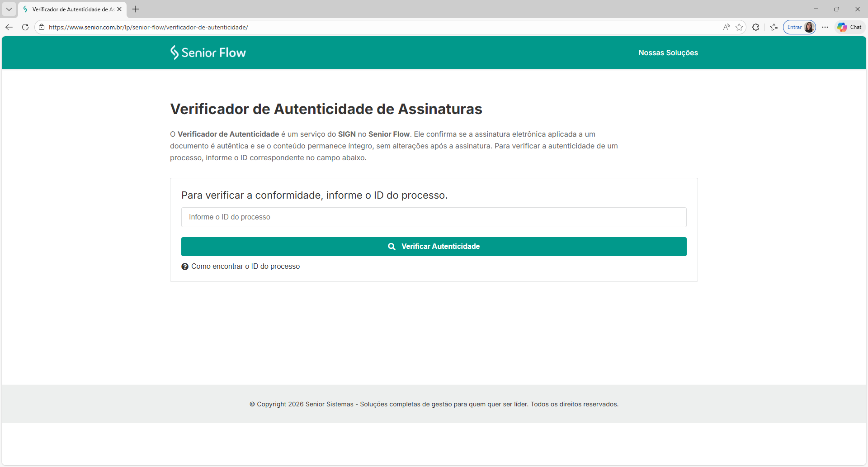Open the tab list dropdown arrow
The image size is (868, 467).
click(9, 9)
